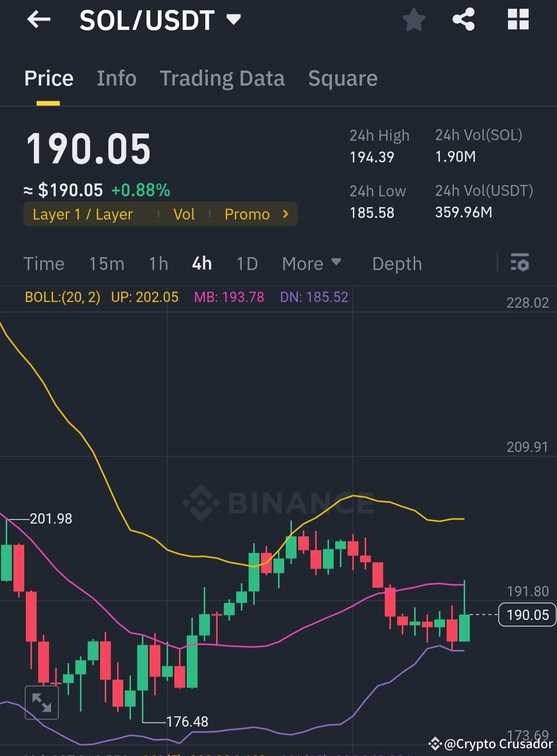This screenshot has height=756, width=557.
Task: Expand the More timeframe dropdown
Action: pyautogui.click(x=311, y=263)
